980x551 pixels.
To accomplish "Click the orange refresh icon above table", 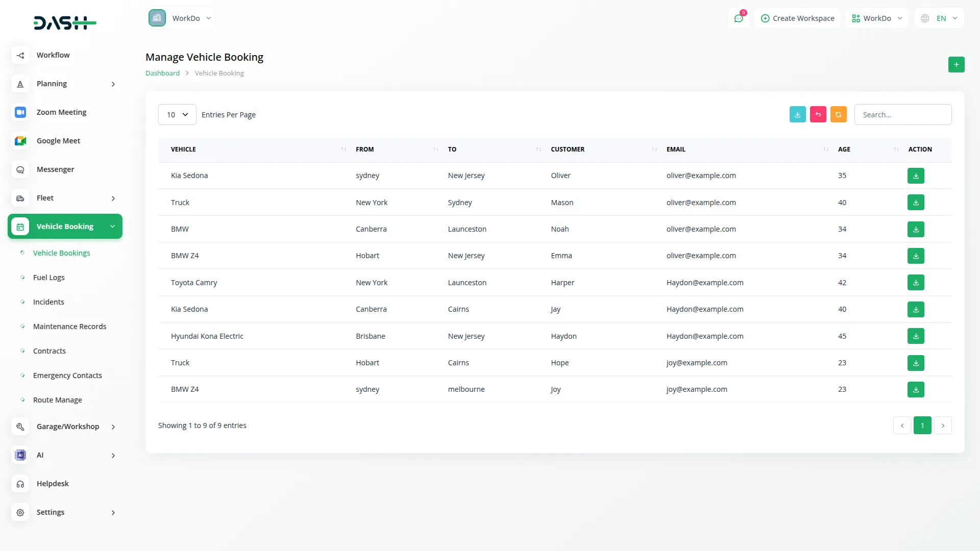I will click(x=838, y=114).
